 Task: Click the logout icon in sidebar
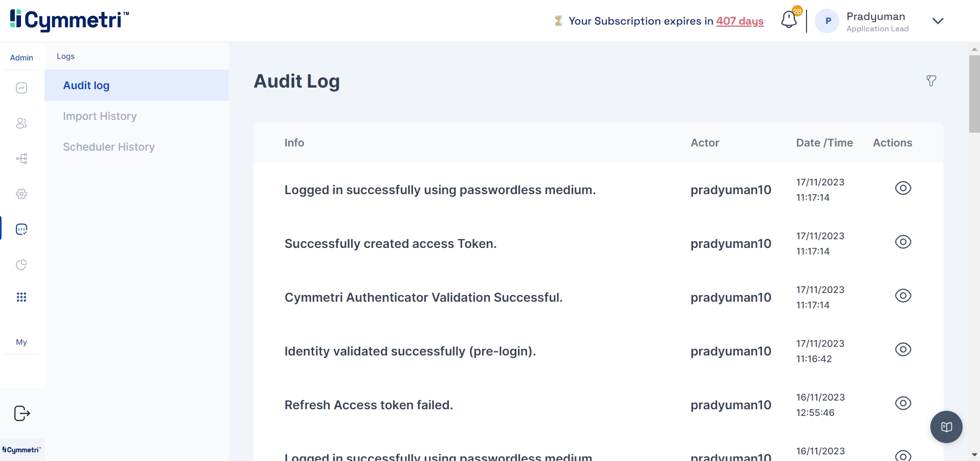point(22,413)
